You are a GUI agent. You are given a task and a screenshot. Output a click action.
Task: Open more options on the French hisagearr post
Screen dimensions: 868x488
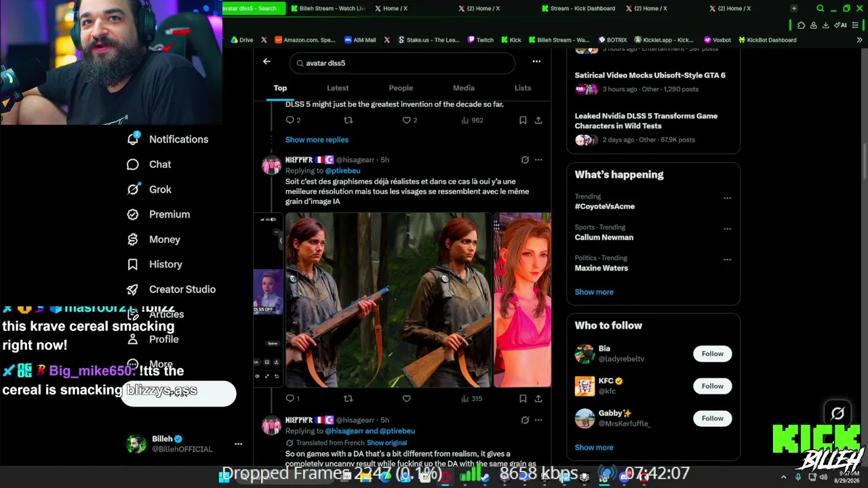coord(538,160)
